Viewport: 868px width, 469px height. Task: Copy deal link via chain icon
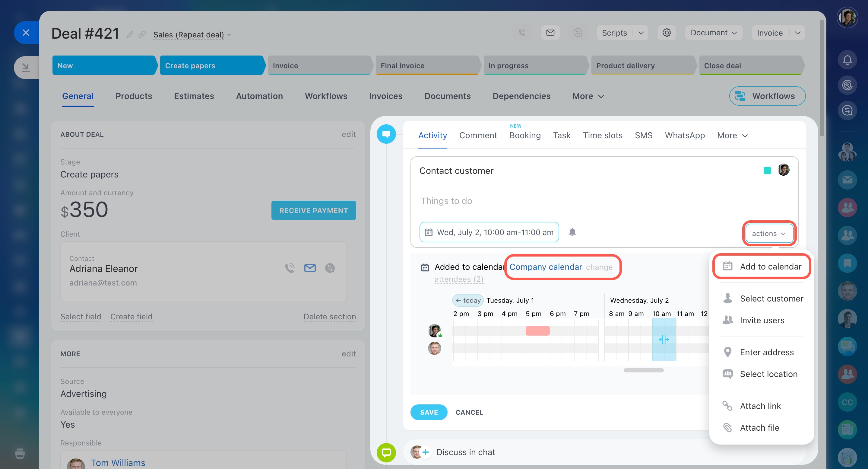point(142,34)
